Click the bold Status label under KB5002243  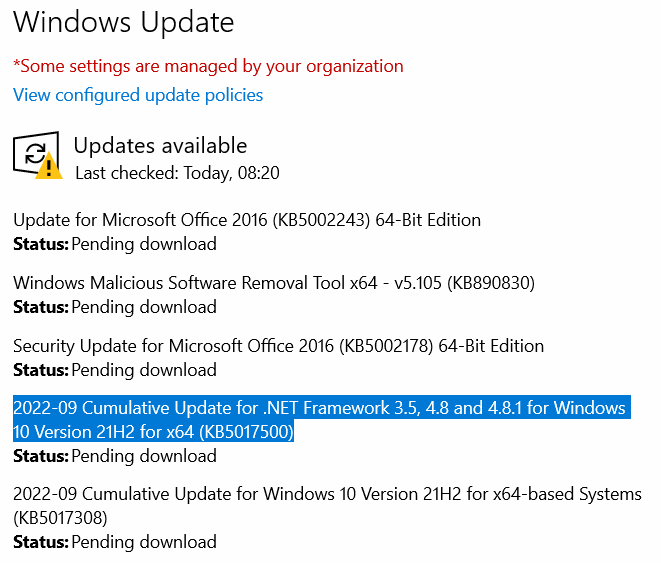[x=40, y=244]
